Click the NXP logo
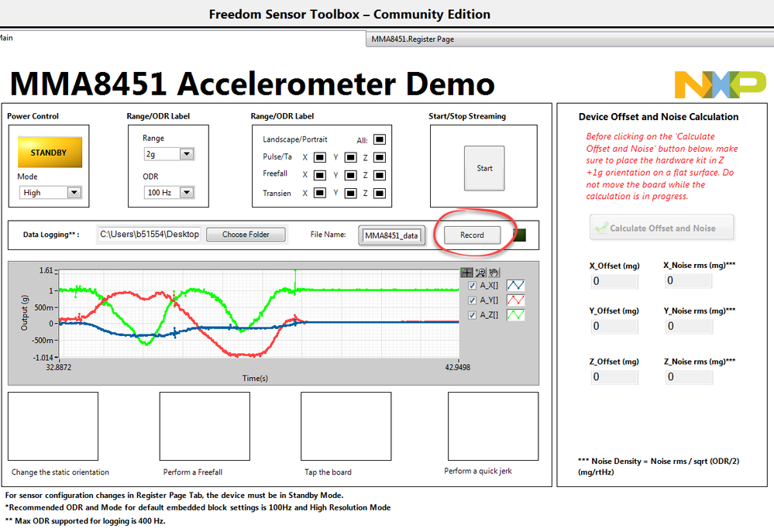 click(721, 84)
